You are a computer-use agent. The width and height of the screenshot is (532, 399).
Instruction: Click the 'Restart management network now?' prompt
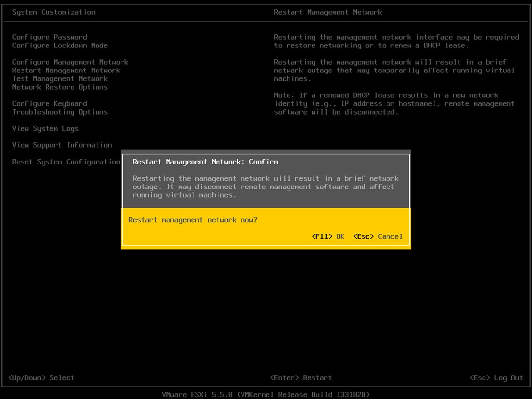click(193, 220)
